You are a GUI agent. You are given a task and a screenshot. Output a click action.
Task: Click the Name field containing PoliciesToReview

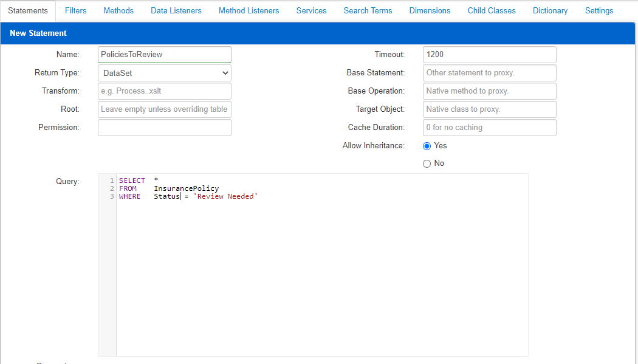point(165,55)
